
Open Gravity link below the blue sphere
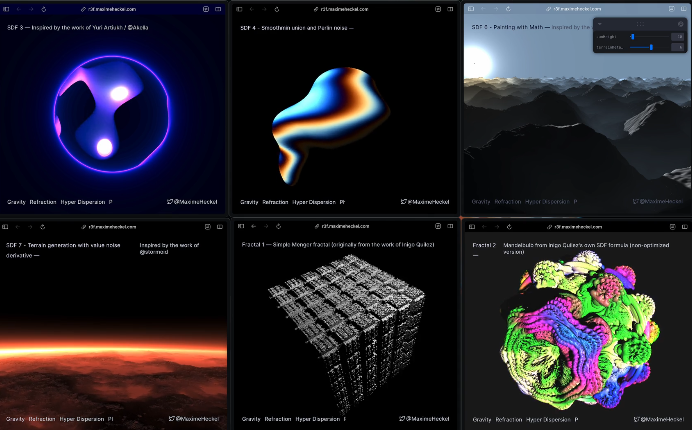[16, 201]
